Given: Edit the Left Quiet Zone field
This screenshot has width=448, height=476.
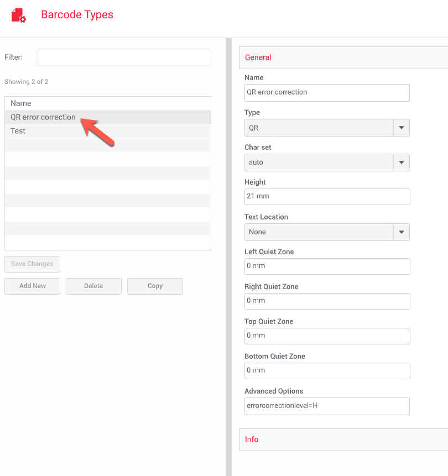Looking at the screenshot, I should pos(326,266).
